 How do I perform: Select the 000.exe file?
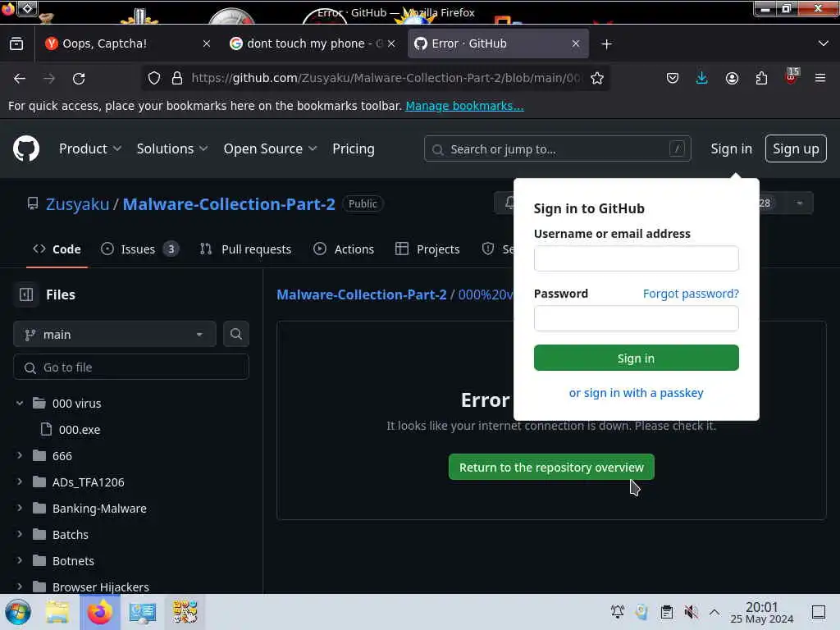[80, 430]
